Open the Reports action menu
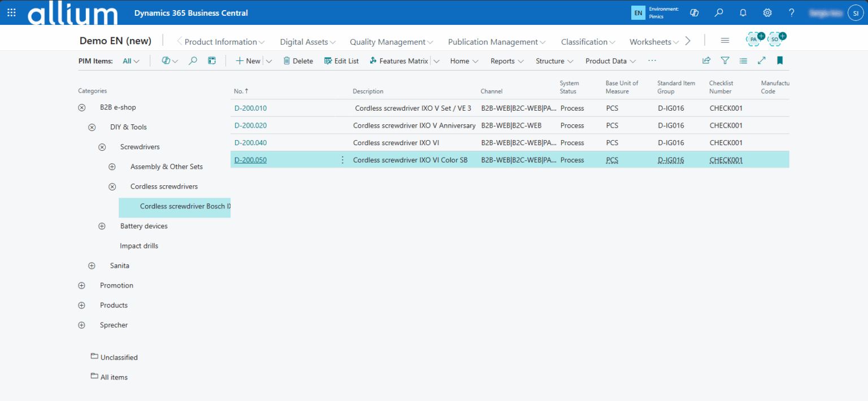Screen dimensions: 868x401 [x=506, y=61]
